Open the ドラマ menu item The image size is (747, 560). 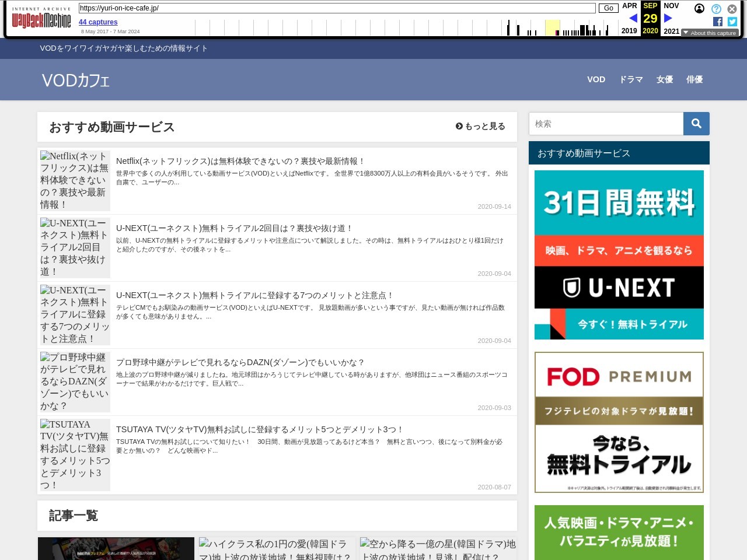631,79
